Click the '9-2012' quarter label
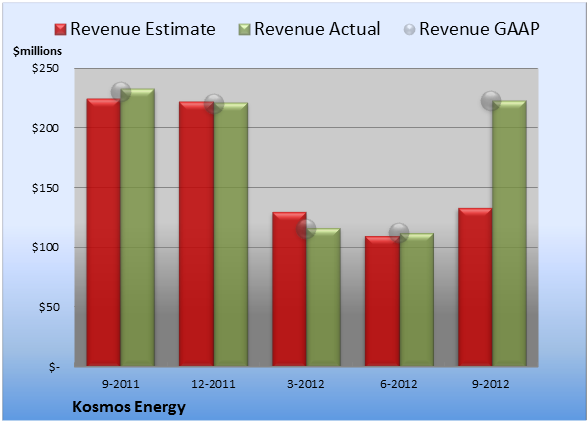This screenshot has height=422, width=588. (491, 384)
